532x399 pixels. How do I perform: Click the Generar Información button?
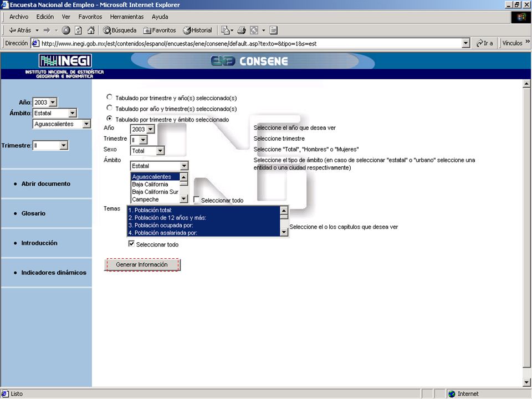click(142, 265)
